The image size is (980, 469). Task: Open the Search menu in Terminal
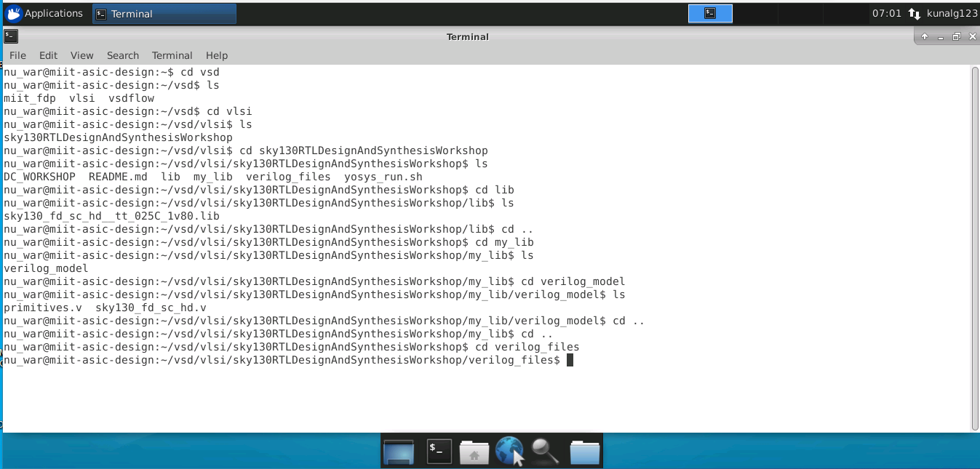122,55
